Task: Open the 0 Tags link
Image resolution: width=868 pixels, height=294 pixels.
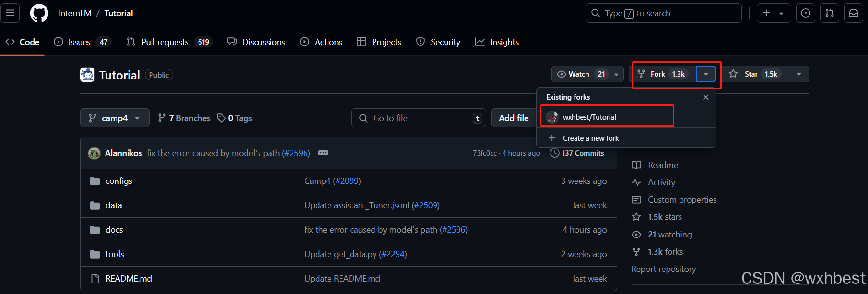Action: point(235,118)
